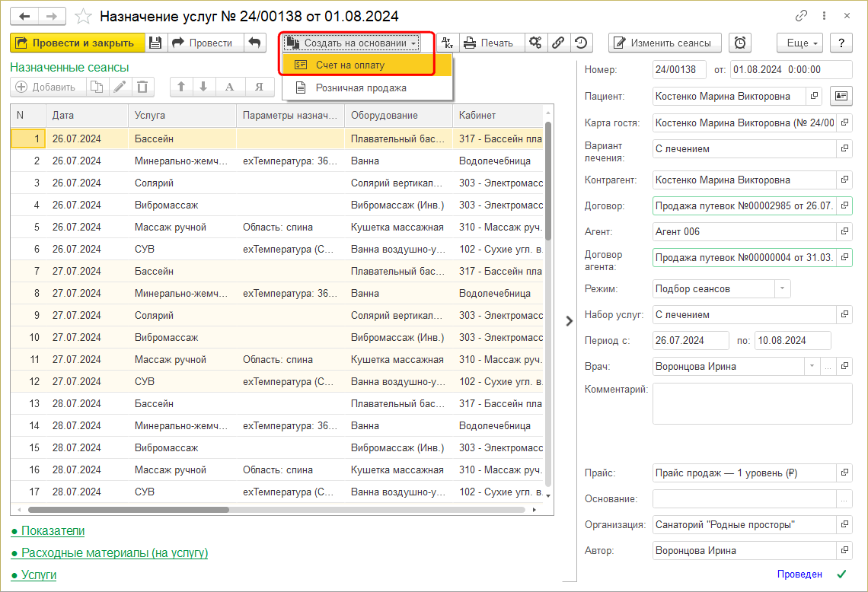
Task: Add document to favorites with star icon
Action: click(x=85, y=16)
